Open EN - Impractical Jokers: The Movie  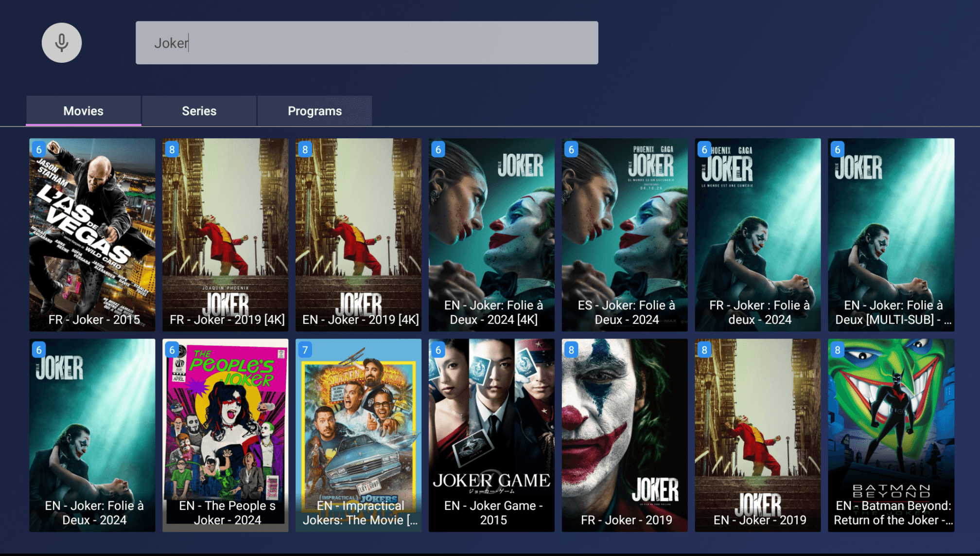(x=359, y=435)
